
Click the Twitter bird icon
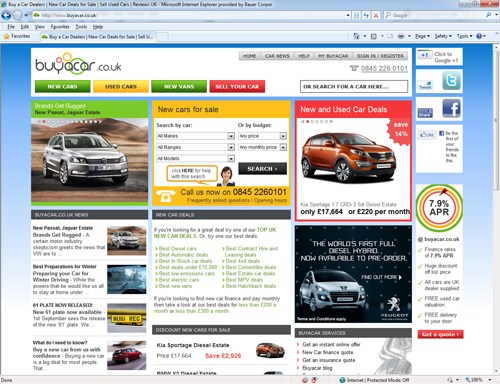coord(451,81)
